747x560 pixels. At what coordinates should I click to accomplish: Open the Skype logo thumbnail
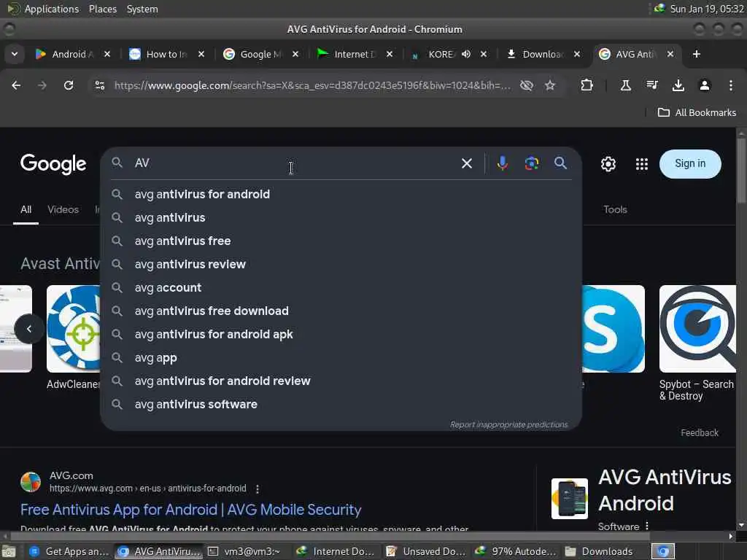pyautogui.click(x=613, y=329)
